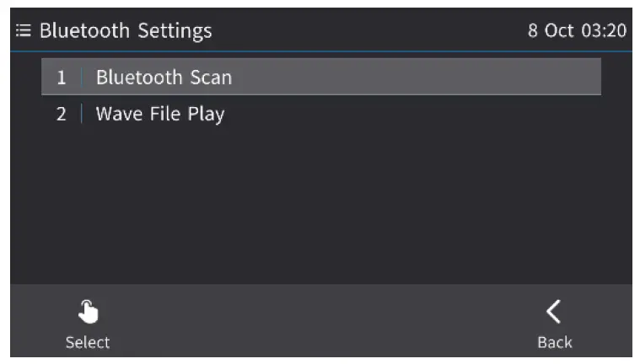Click the separator after number 1
Screen dimensions: 640x364
coord(82,78)
